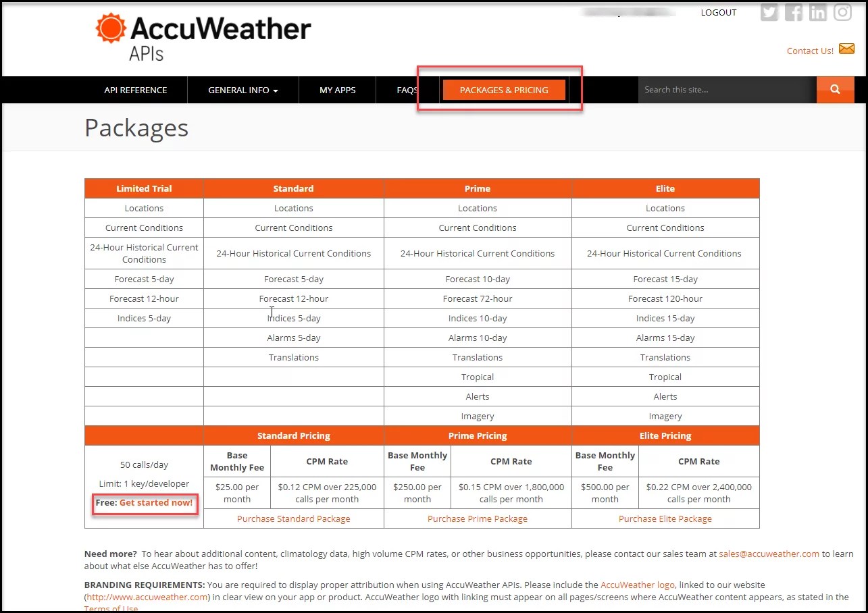Click Alarms 15-day cell
The image size is (868, 613).
665,338
